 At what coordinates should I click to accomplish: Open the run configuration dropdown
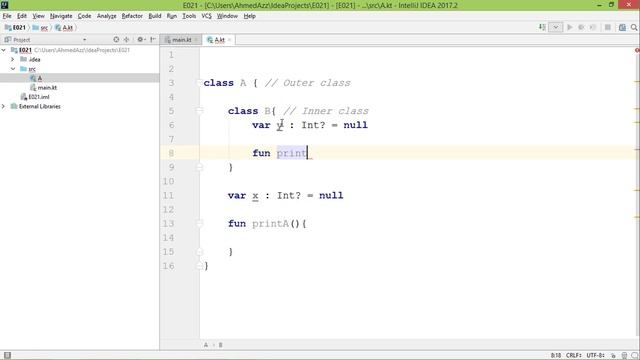[556, 27]
